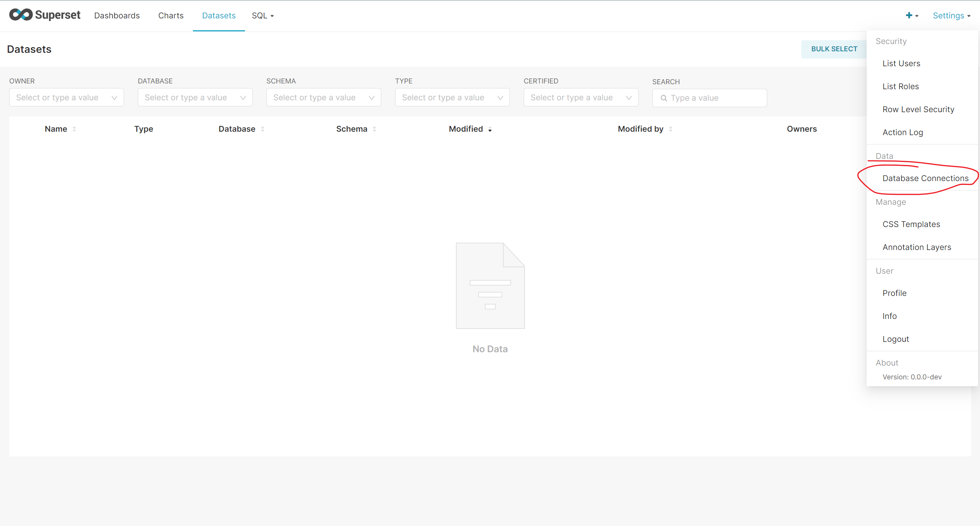This screenshot has width=980, height=526.
Task: Click the Superset infinity logo
Action: [x=21, y=15]
